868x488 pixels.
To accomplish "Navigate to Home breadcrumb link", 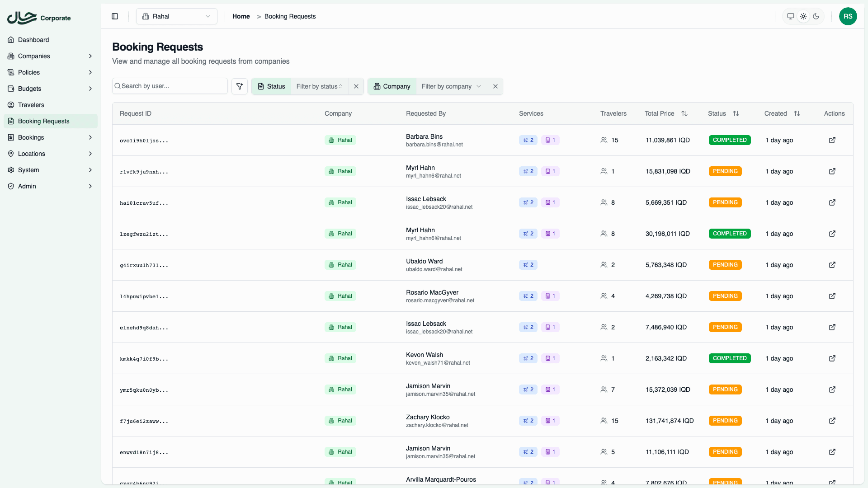I will click(241, 16).
